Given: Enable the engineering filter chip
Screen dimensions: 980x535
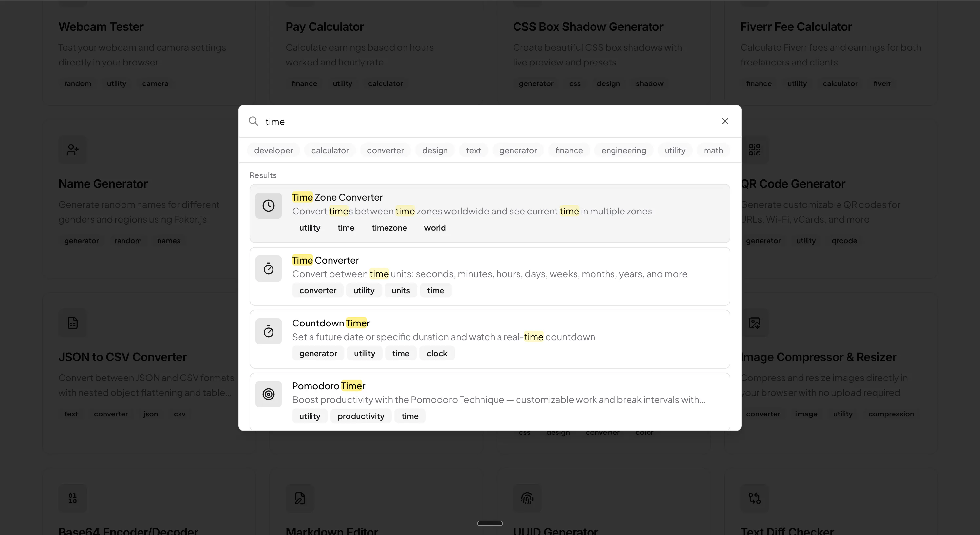Looking at the screenshot, I should [624, 150].
